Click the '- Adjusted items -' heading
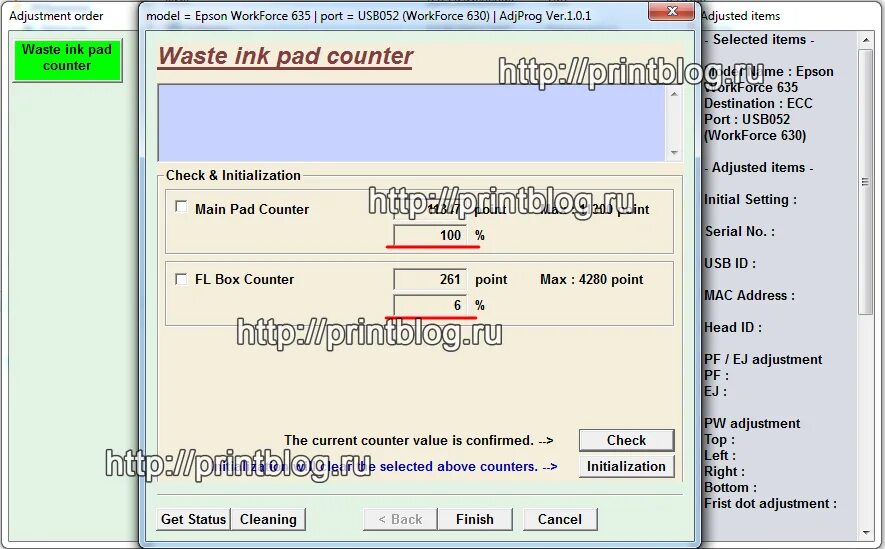 (759, 168)
